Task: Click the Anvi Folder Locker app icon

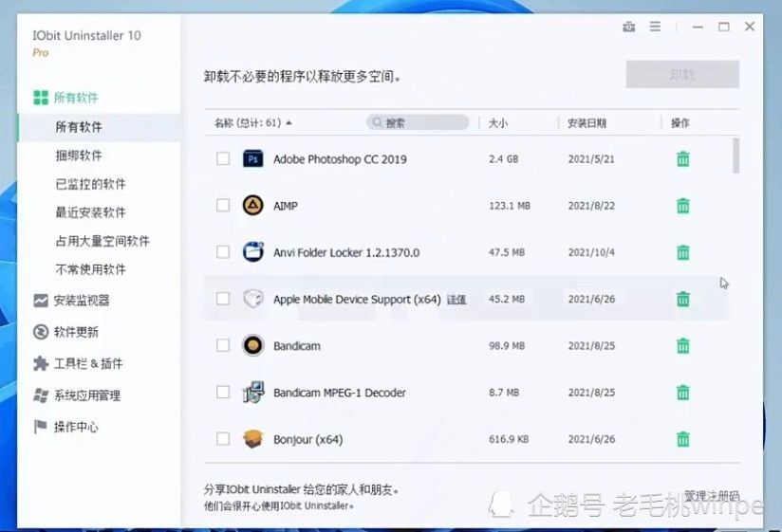Action: [252, 252]
